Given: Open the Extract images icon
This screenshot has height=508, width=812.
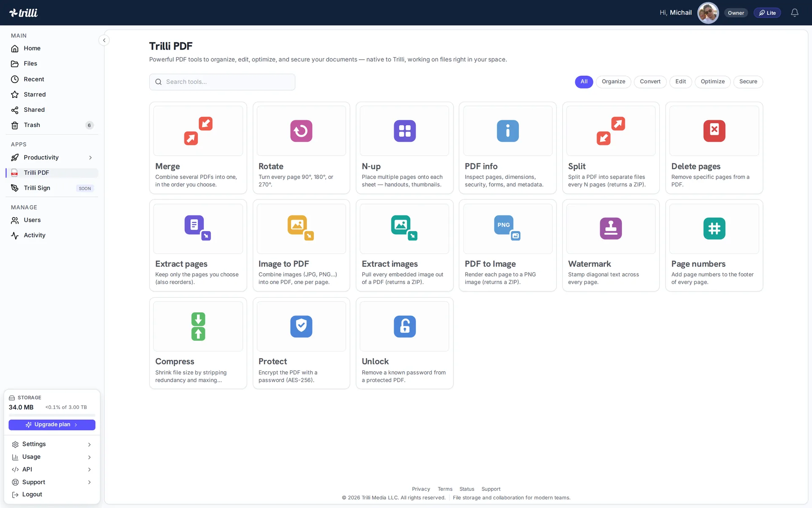Looking at the screenshot, I should pyautogui.click(x=405, y=228).
